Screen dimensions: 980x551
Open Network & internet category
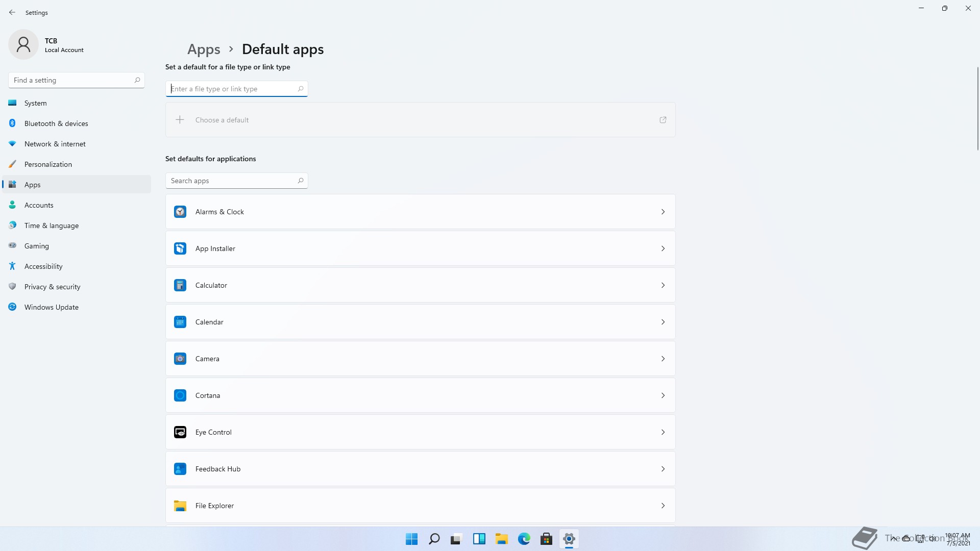[77, 144]
